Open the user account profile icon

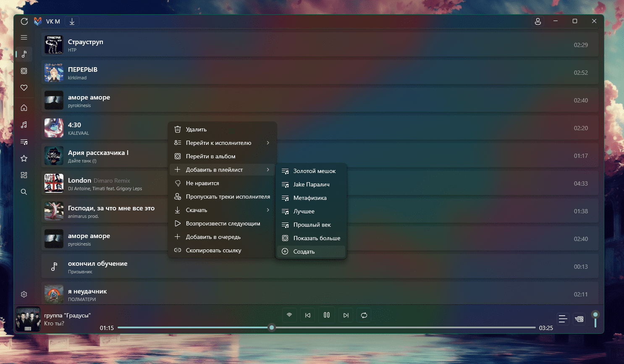click(538, 21)
